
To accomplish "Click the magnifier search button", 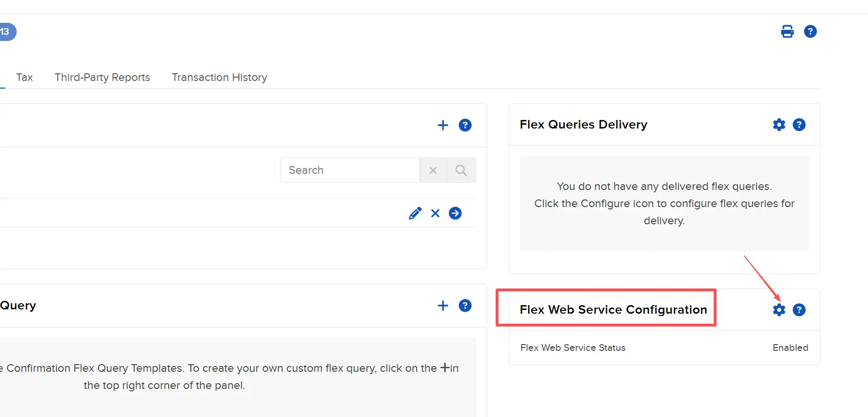I will [x=461, y=170].
